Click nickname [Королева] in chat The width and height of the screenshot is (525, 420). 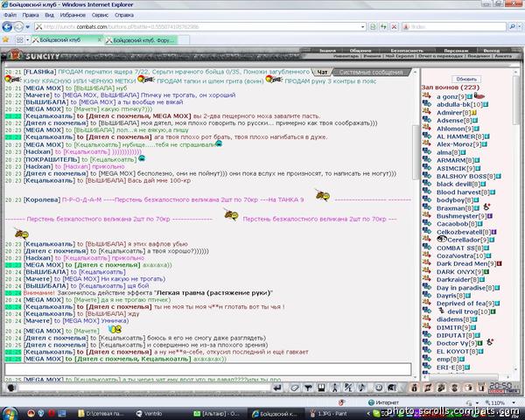point(42,200)
